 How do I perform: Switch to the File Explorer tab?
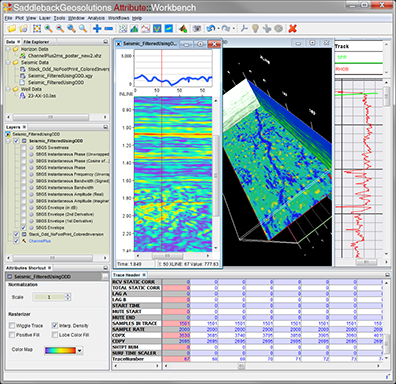pos(36,42)
